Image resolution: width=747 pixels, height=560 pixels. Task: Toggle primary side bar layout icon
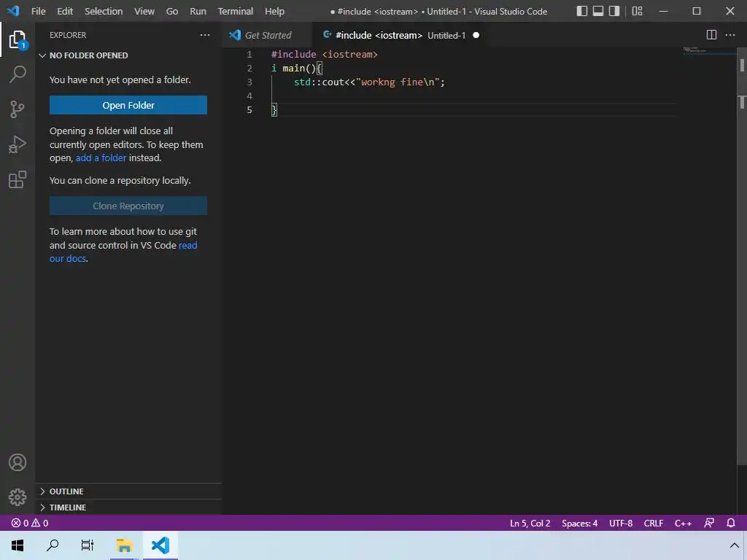[581, 11]
